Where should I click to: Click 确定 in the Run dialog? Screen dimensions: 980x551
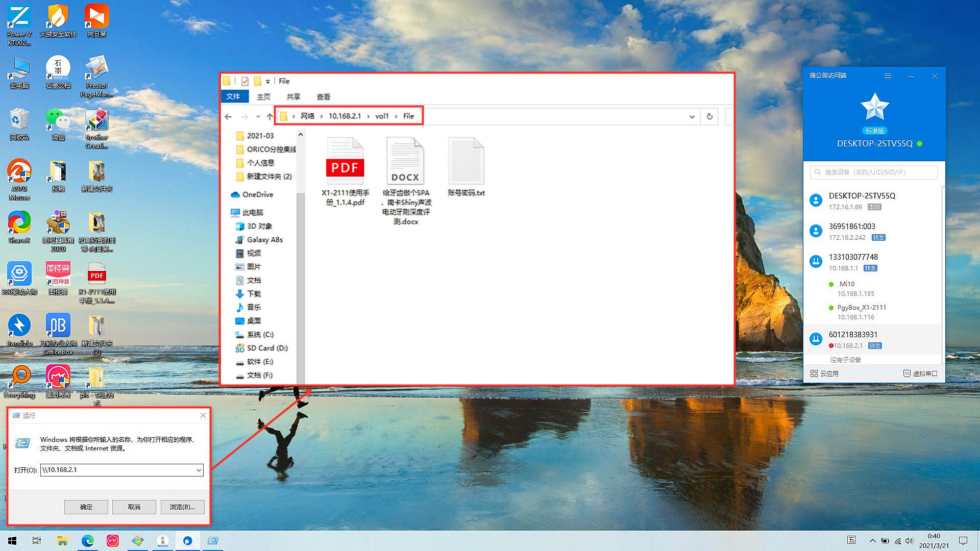point(86,507)
